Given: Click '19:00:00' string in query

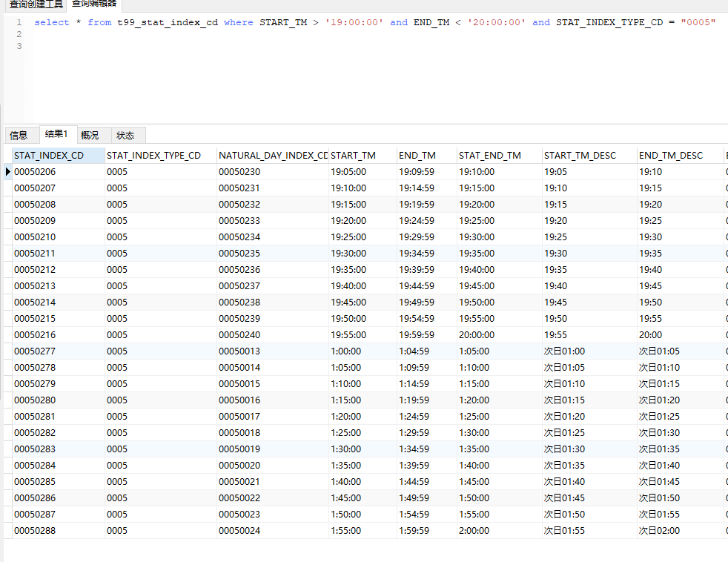Looking at the screenshot, I should 354,22.
